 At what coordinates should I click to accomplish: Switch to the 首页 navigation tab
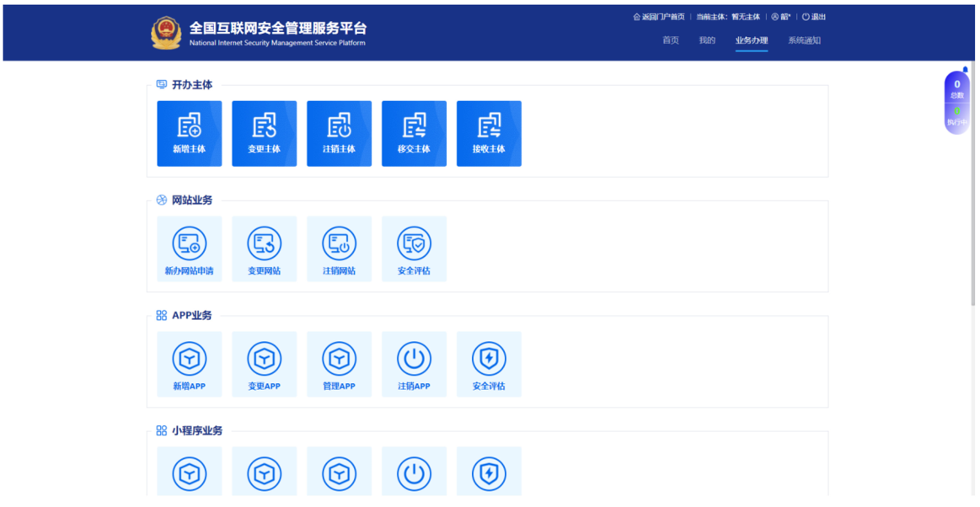coord(671,40)
